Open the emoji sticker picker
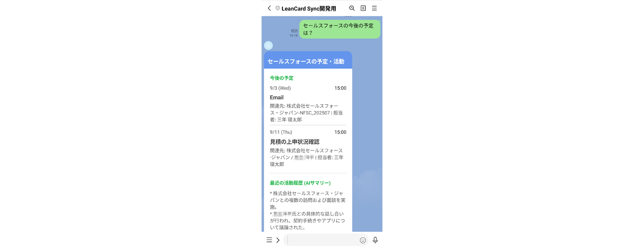Viewport: 644px width, 248px height. [x=363, y=240]
